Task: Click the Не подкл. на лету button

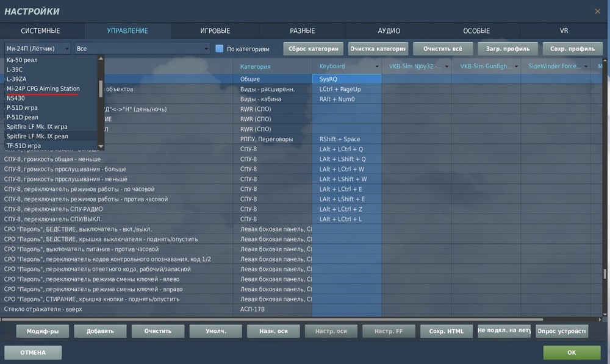Action: (x=504, y=330)
